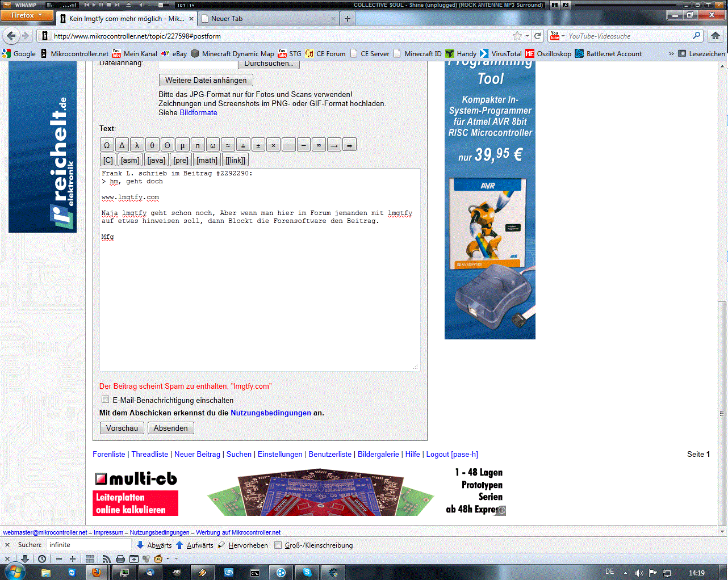This screenshot has height=580, width=728.
Task: Click the RSS feed icon in add-on bar
Action: pos(106,559)
